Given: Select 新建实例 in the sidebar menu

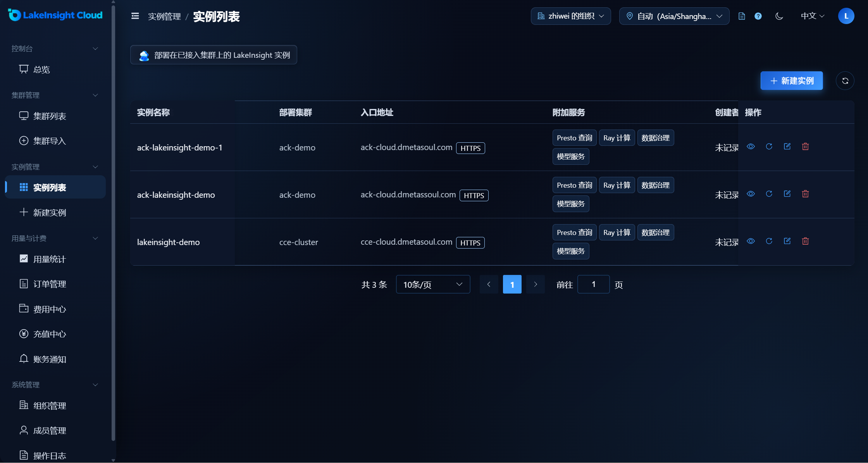Looking at the screenshot, I should (x=55, y=212).
